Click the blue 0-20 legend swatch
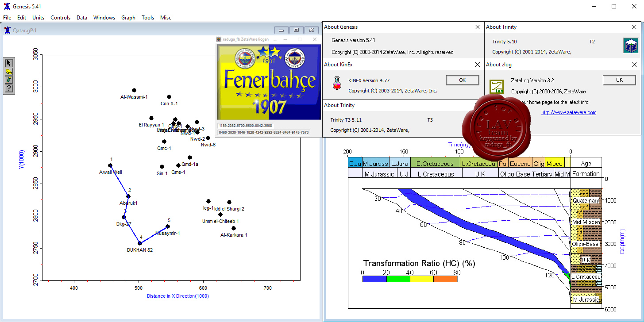The height and width of the screenshot is (322, 644). coord(374,279)
